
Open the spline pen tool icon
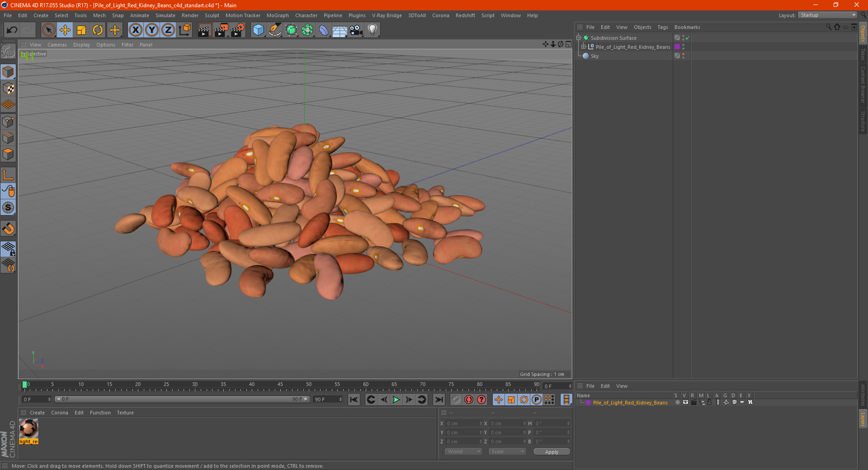275,30
